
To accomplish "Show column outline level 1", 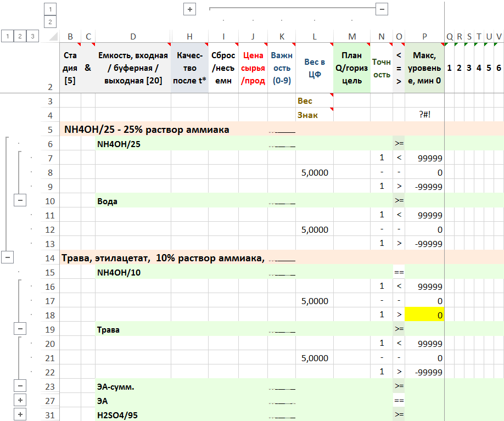I will [x=50, y=9].
